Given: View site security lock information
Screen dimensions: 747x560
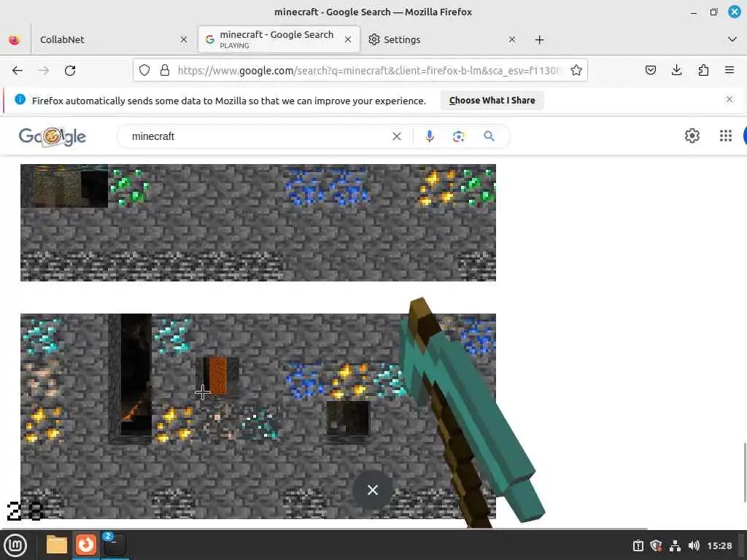Looking at the screenshot, I should [165, 71].
